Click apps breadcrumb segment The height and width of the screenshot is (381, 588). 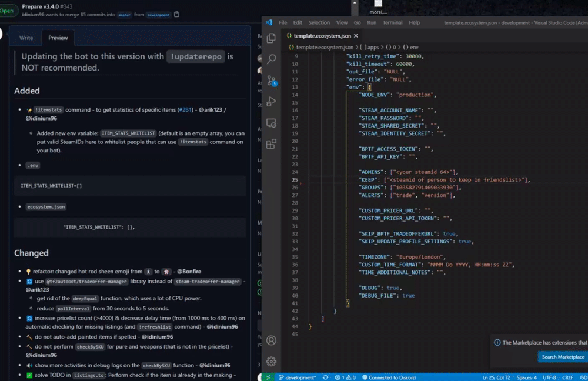370,47
